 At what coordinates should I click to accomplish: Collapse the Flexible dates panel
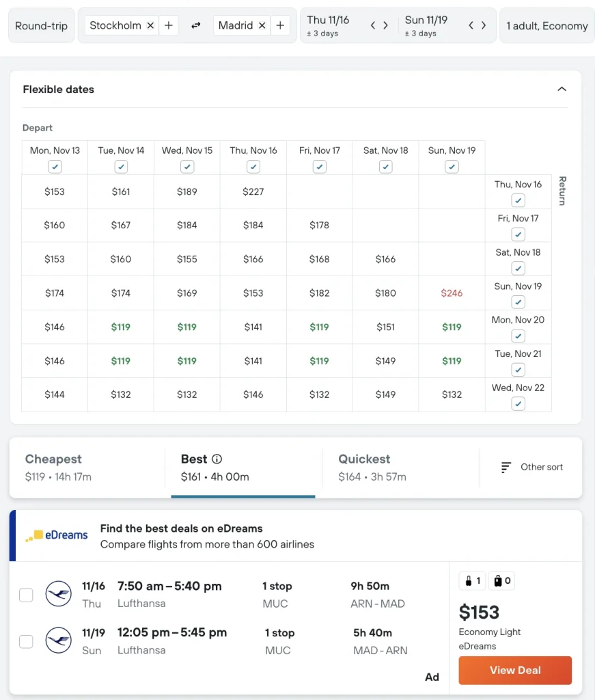point(562,90)
